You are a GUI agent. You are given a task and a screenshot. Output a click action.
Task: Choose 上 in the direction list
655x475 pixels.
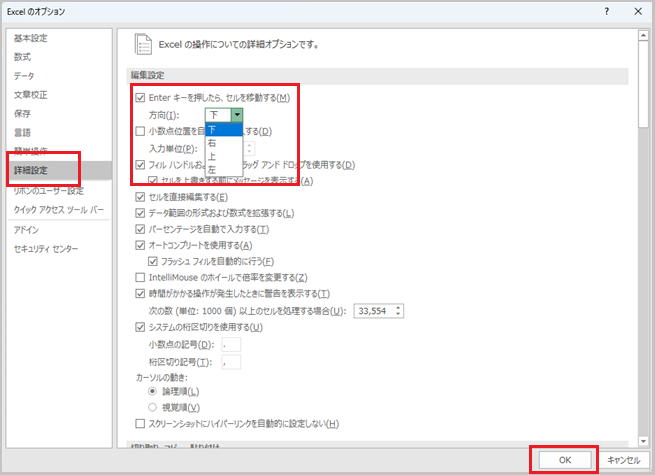pos(224,156)
